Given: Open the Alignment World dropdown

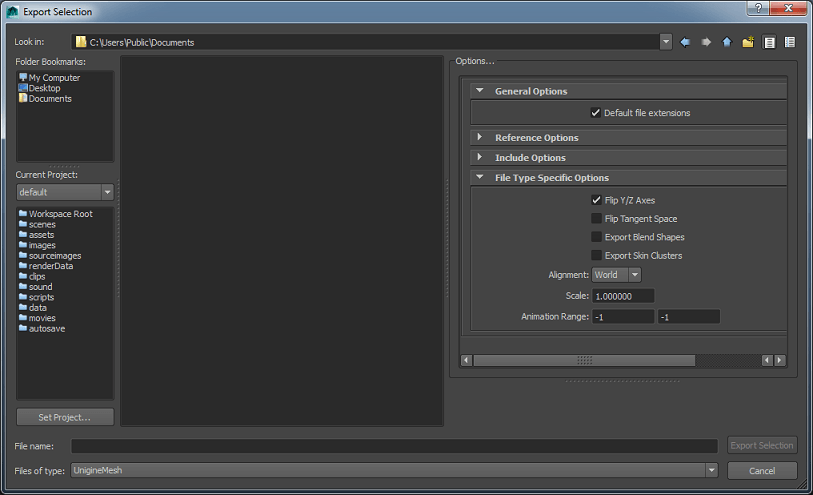Looking at the screenshot, I should pos(616,275).
